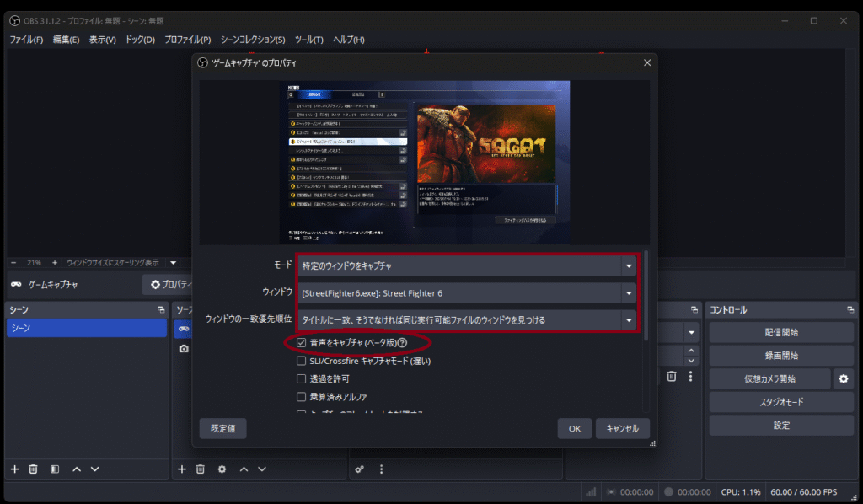
Task: Select camera source icon in Sources list
Action: (x=184, y=349)
